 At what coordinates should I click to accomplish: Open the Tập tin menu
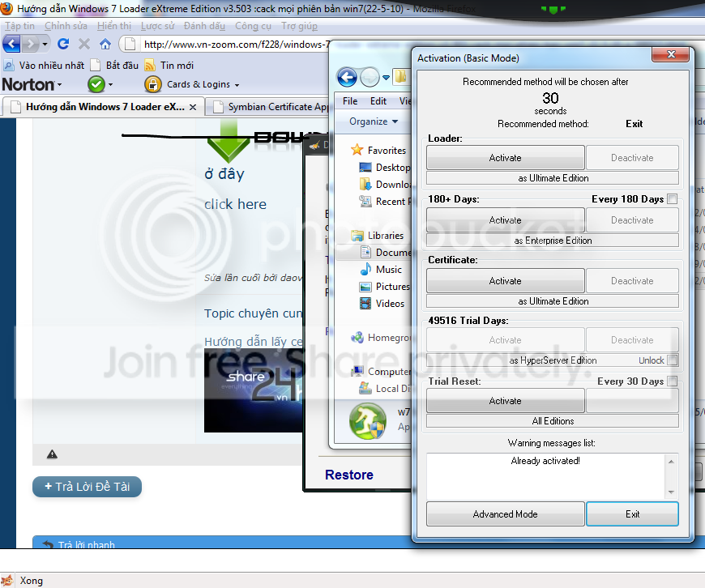19,26
